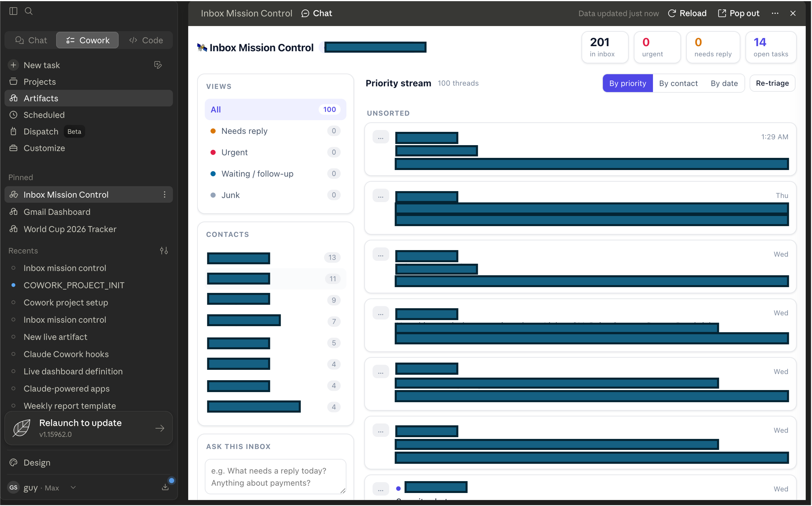Click the Chat button in artifact header

(317, 13)
